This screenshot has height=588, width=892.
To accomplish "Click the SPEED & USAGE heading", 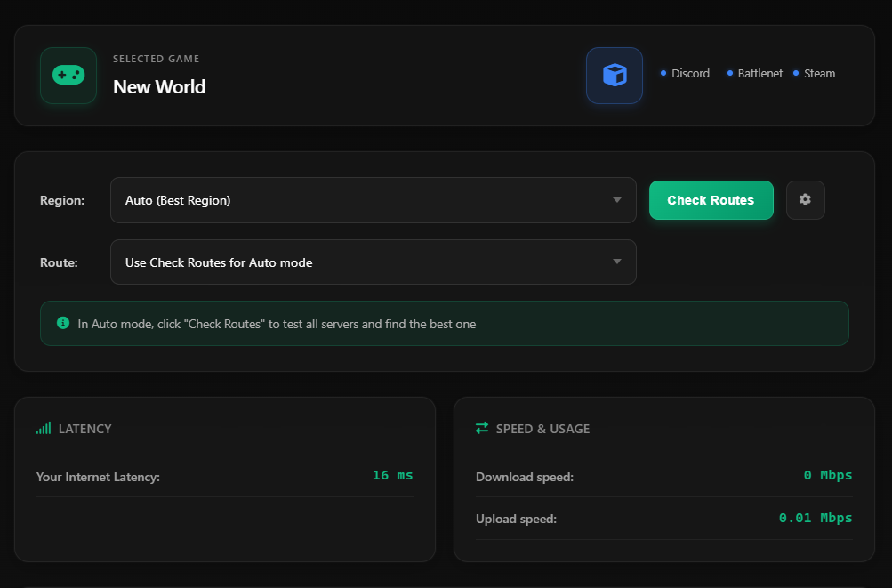I will pos(542,429).
